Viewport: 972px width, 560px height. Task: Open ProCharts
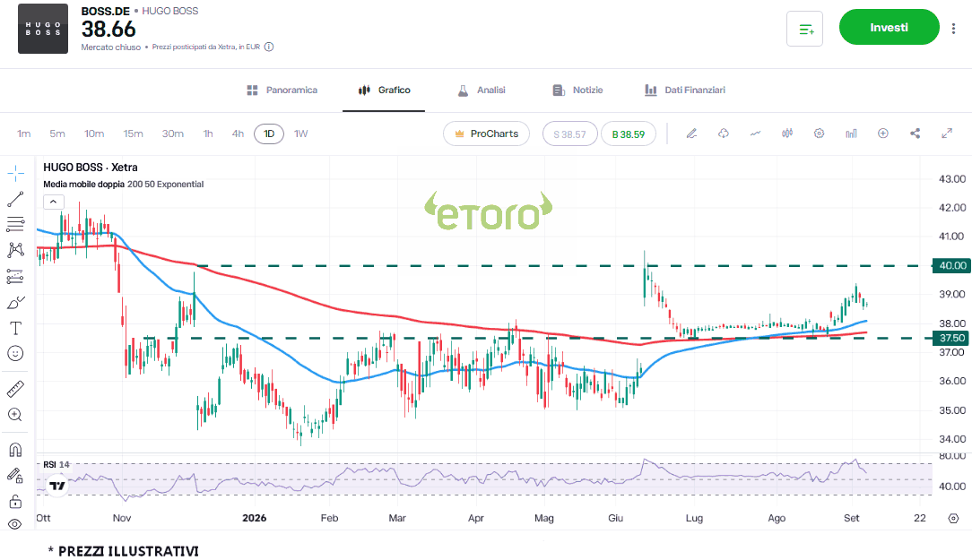(487, 134)
